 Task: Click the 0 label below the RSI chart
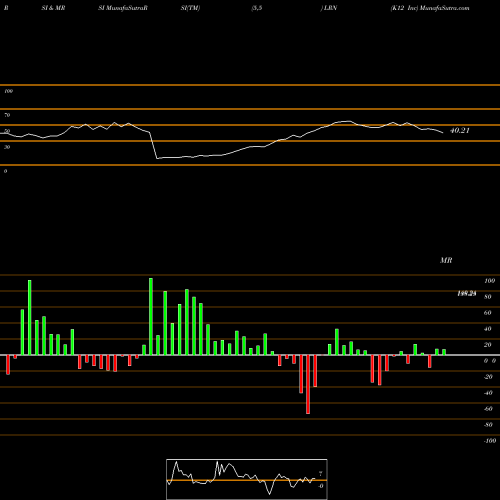5,171
